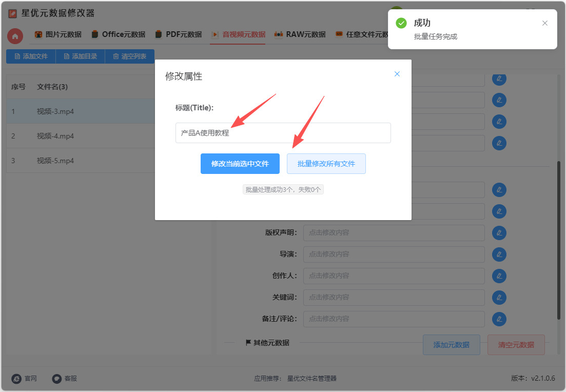The height and width of the screenshot is (392, 566).
Task: Click the 序号 column header
Action: click(18, 87)
